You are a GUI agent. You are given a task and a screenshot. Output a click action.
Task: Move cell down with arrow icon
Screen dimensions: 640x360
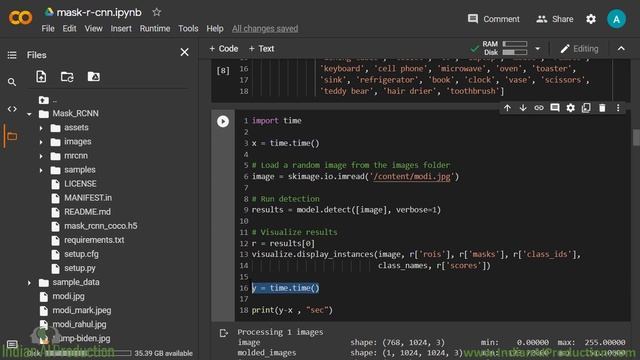click(x=523, y=108)
